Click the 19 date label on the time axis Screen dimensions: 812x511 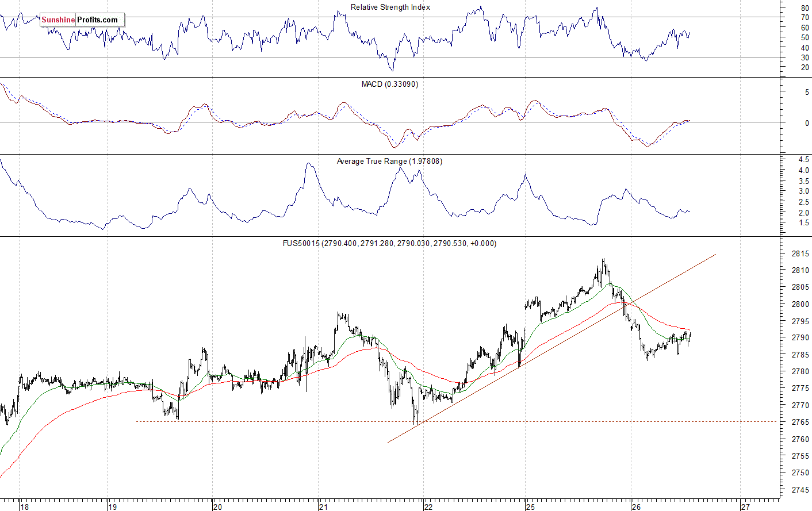(x=112, y=506)
